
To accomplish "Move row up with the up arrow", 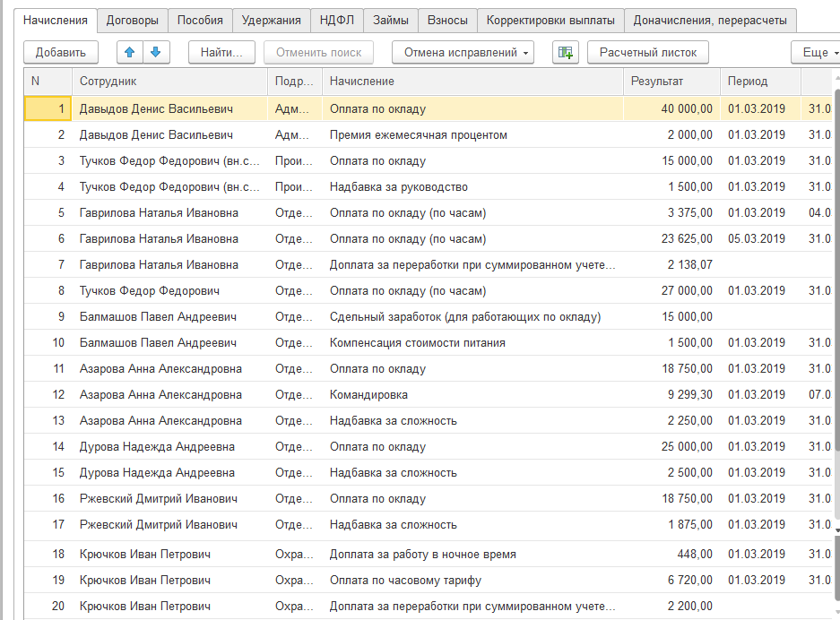I will pos(130,52).
